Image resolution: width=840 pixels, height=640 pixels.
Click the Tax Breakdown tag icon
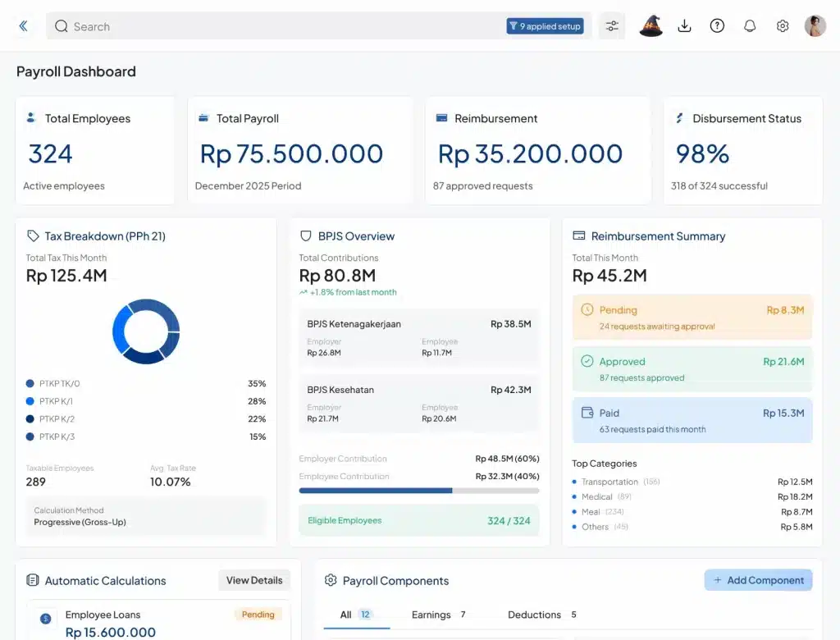(32, 236)
